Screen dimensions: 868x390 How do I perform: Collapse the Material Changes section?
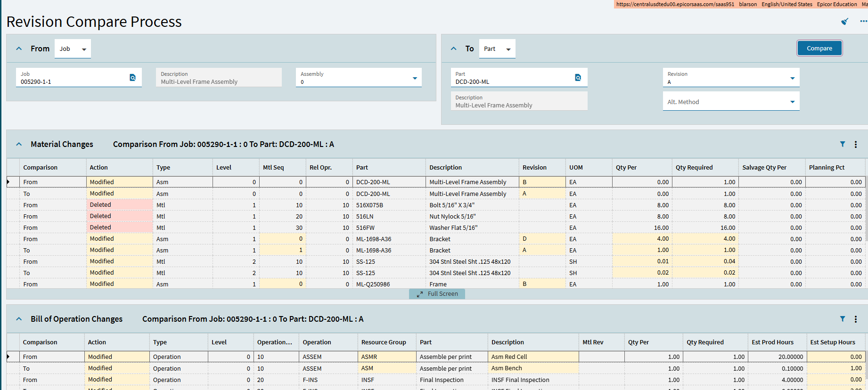pos(19,144)
